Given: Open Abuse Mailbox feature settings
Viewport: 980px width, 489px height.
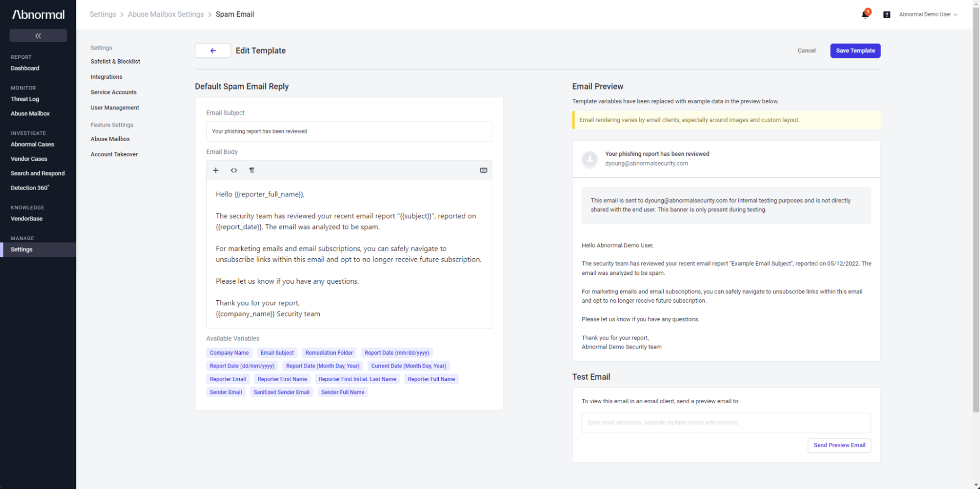Looking at the screenshot, I should (110, 139).
